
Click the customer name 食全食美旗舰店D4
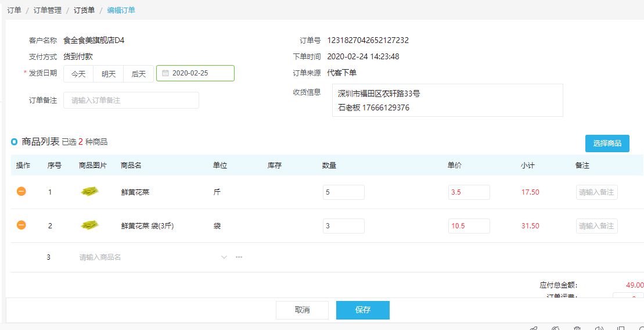pos(93,40)
